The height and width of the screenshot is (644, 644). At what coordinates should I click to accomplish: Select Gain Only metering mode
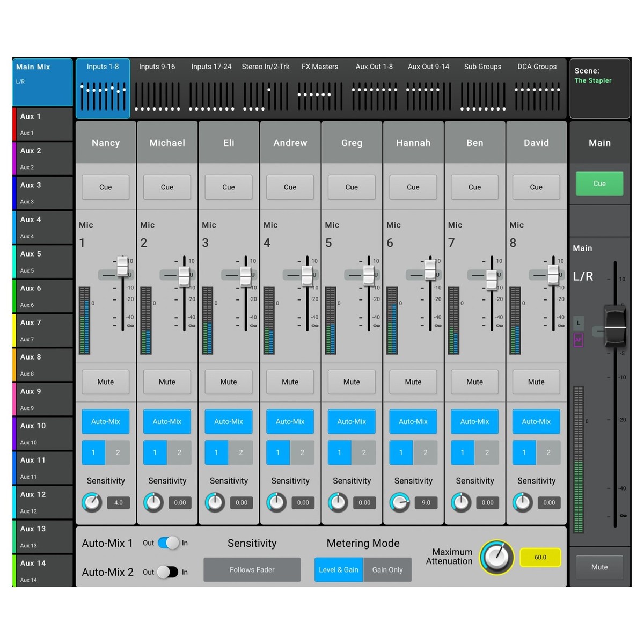387,570
